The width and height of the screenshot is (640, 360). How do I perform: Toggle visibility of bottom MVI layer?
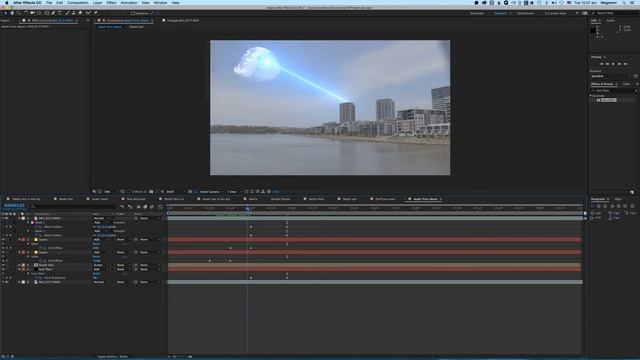(x=3, y=282)
